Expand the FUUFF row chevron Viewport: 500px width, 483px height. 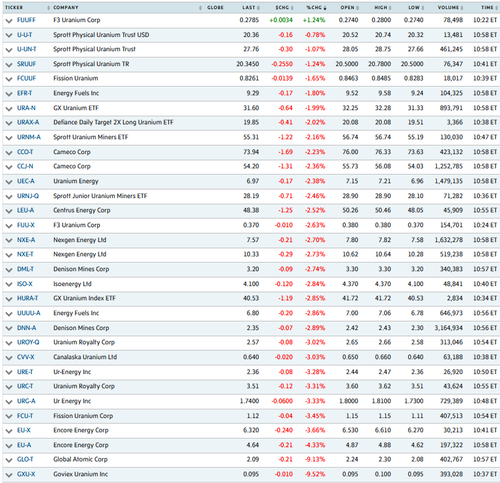(x=9, y=21)
